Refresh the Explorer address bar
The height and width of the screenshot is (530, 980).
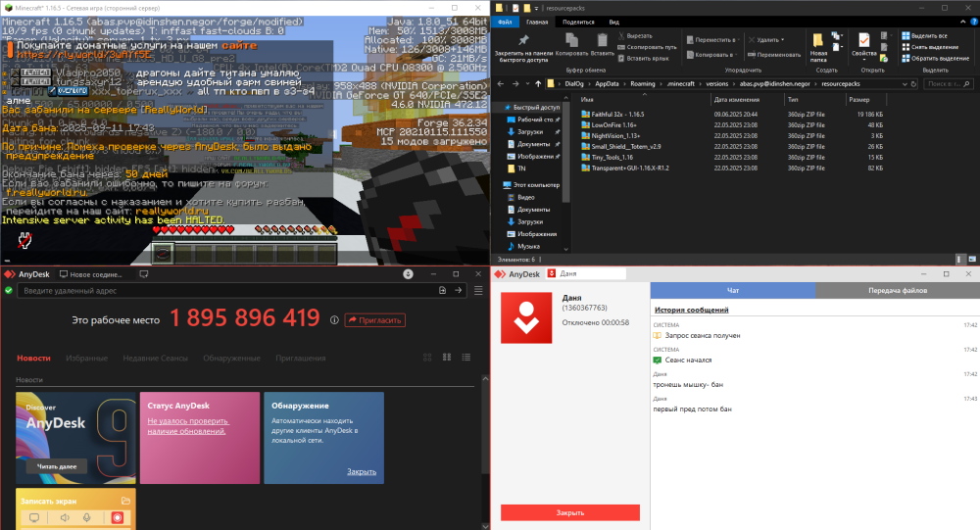point(913,83)
